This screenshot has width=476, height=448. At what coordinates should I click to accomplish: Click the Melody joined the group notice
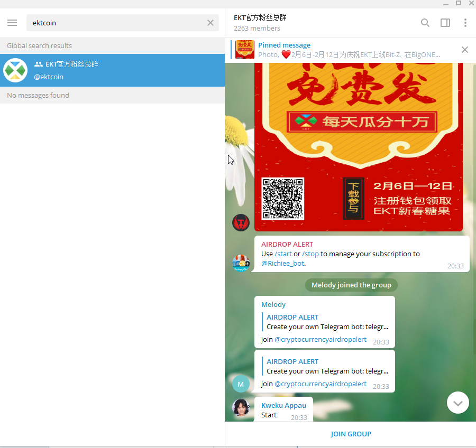351,285
